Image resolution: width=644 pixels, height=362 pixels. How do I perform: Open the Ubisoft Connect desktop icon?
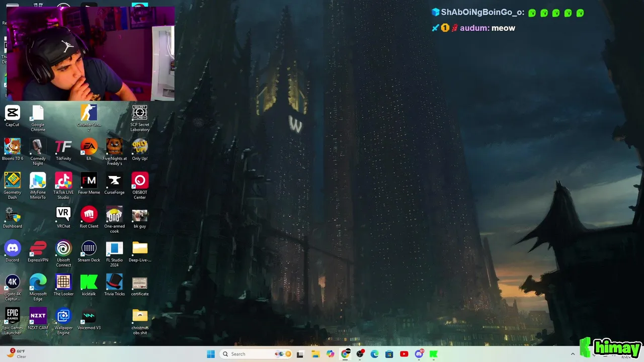[63, 254]
